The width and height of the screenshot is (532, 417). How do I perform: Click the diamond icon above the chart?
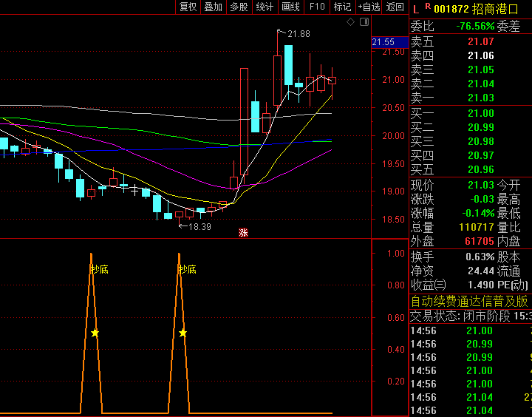tap(351, 22)
